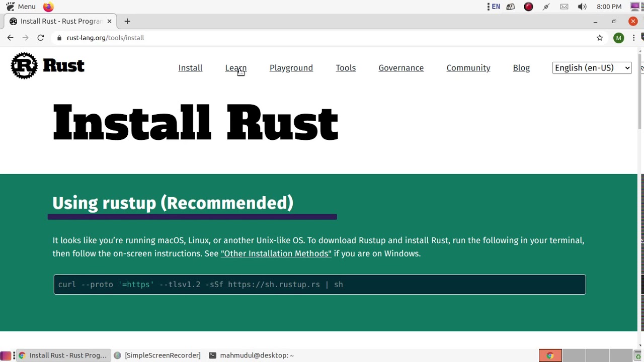The height and width of the screenshot is (362, 644).
Task: Restore the Chrome window size
Action: click(x=614, y=21)
